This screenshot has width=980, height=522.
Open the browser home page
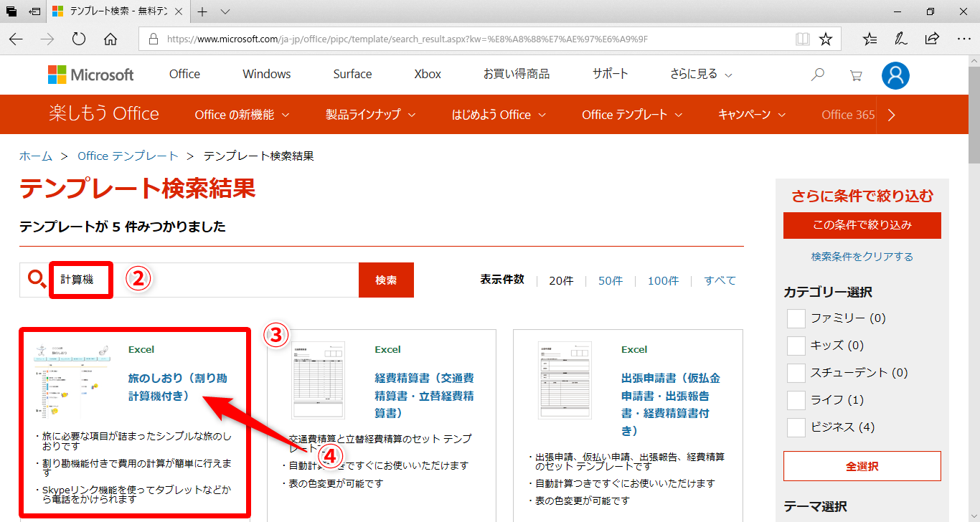coord(110,39)
